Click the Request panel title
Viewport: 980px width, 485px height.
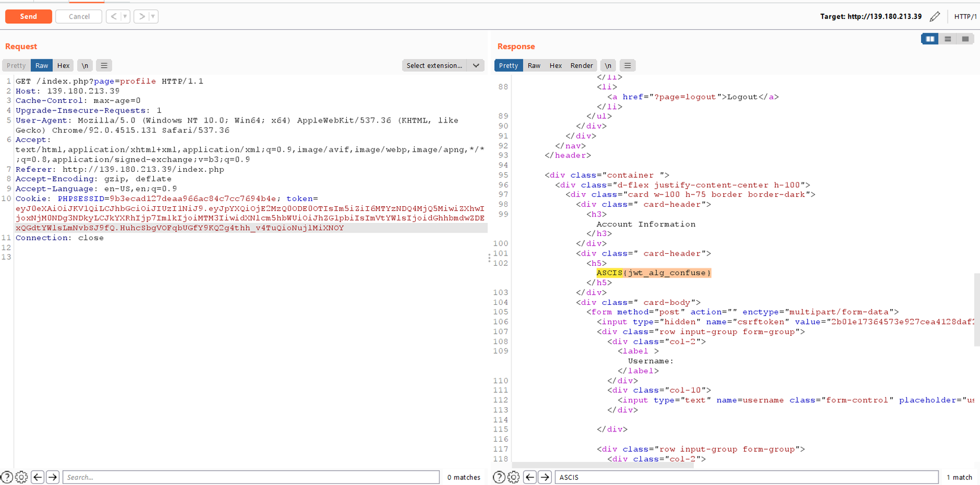click(21, 46)
